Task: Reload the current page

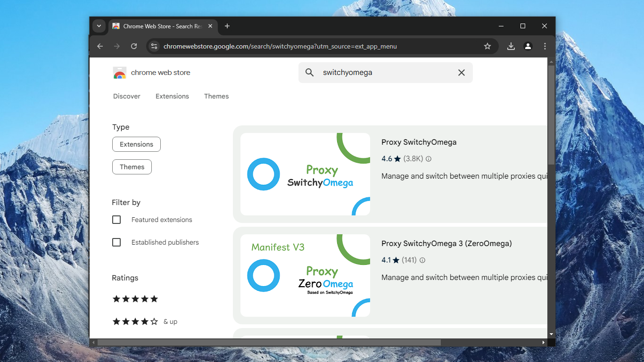Action: 134,46
